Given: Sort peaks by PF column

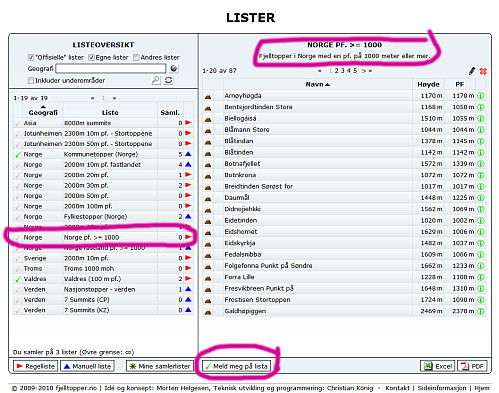Looking at the screenshot, I should pos(460,85).
